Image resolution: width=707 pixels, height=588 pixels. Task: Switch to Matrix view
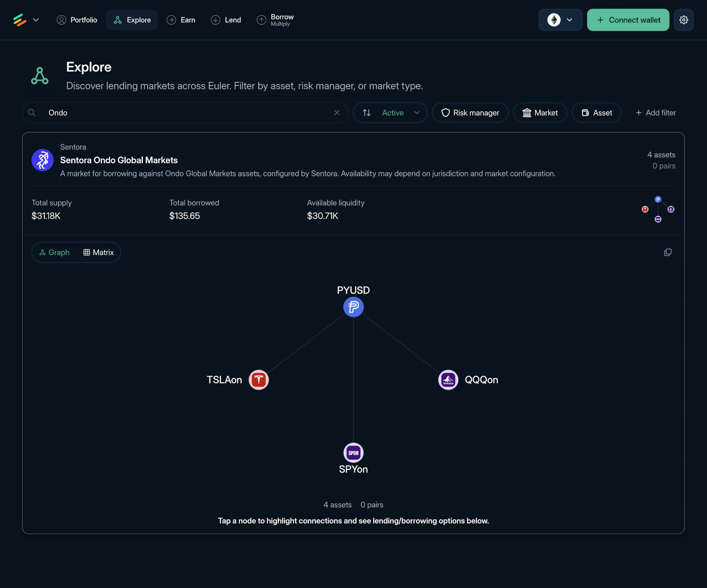[x=99, y=252]
